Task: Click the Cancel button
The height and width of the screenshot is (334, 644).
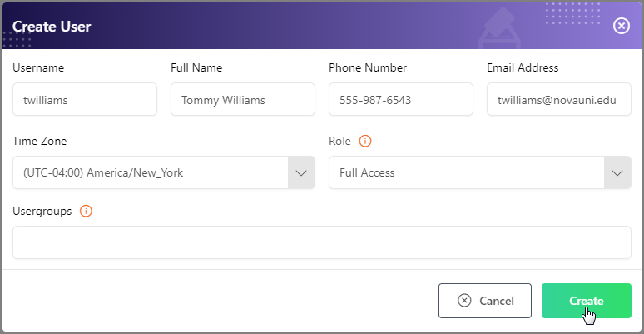Action: point(485,301)
